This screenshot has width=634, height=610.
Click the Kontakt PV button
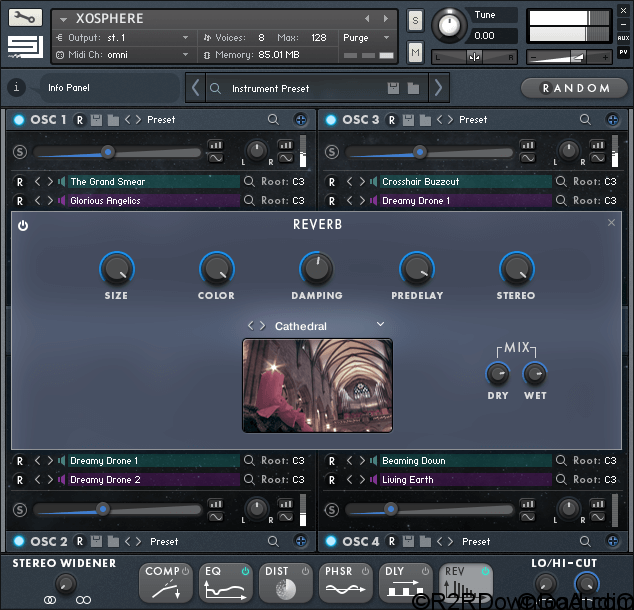click(623, 52)
